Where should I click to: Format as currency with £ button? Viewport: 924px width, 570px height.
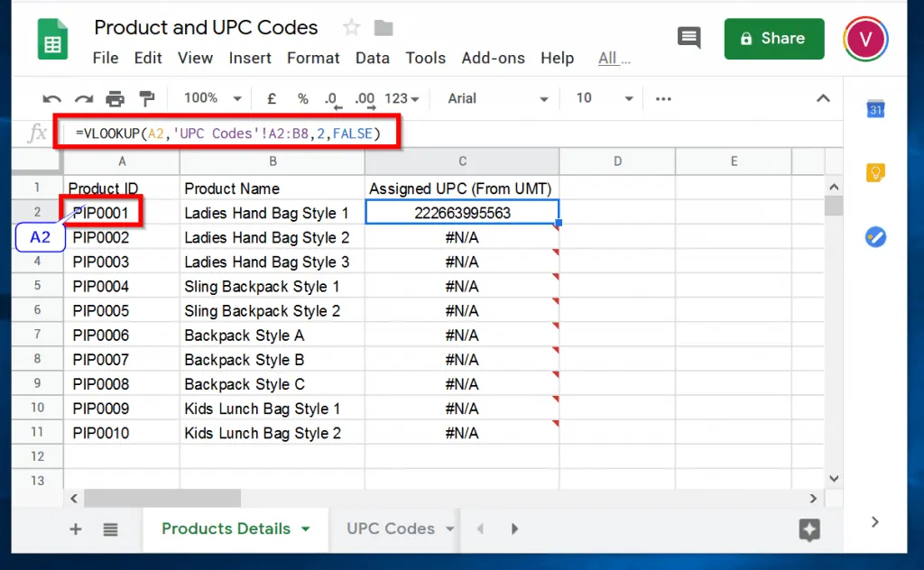[272, 98]
